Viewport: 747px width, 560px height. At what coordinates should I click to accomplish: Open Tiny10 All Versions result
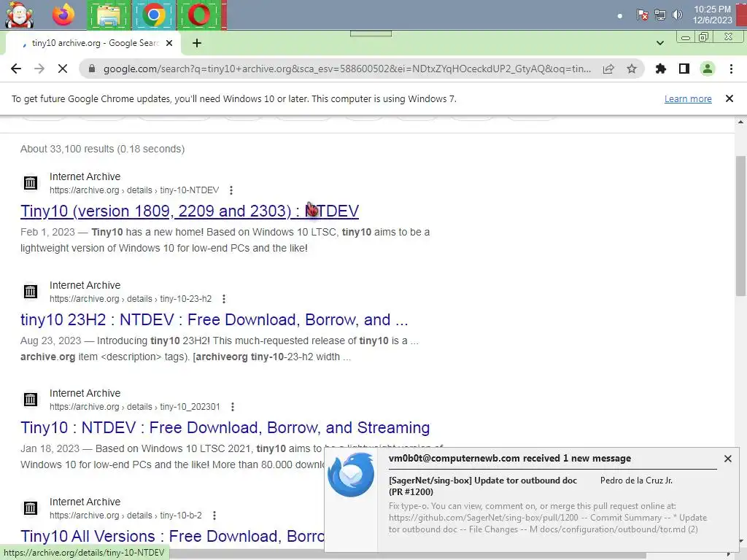pos(172,536)
